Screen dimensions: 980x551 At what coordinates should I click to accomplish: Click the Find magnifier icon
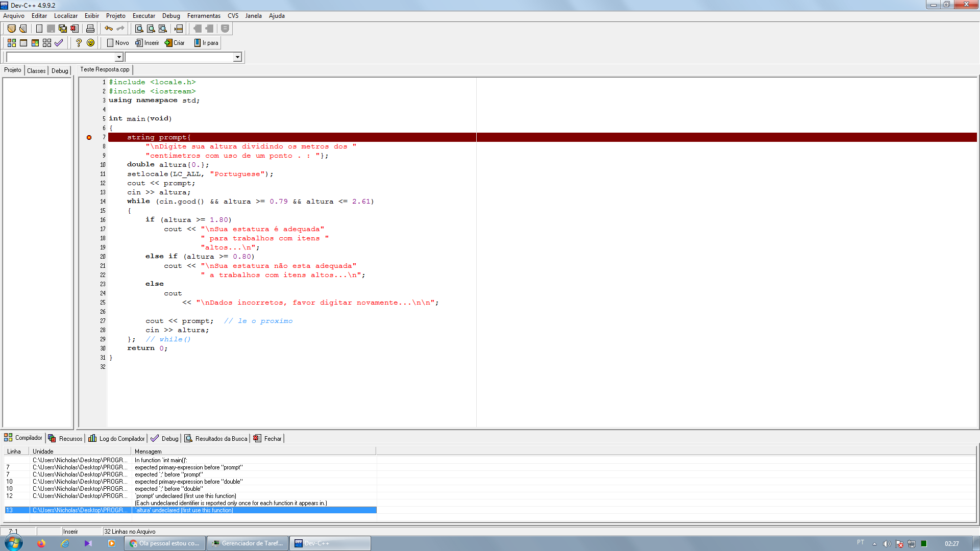pos(139,29)
